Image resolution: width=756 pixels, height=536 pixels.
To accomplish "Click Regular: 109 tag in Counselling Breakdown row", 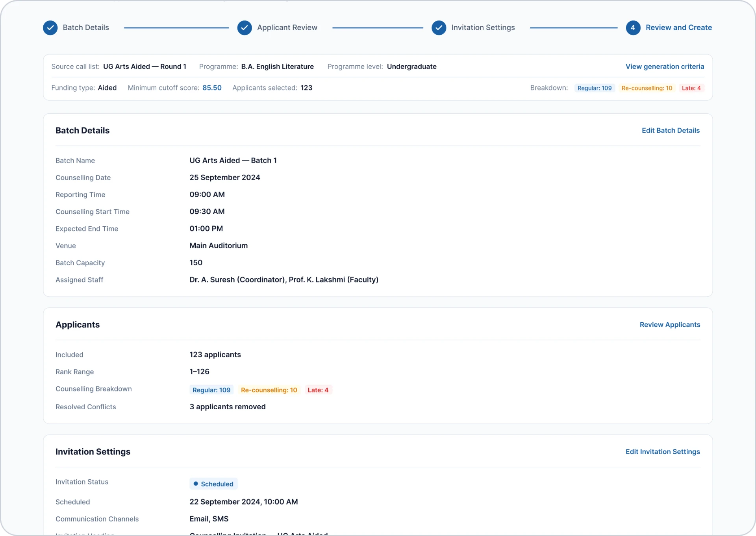I will [211, 390].
